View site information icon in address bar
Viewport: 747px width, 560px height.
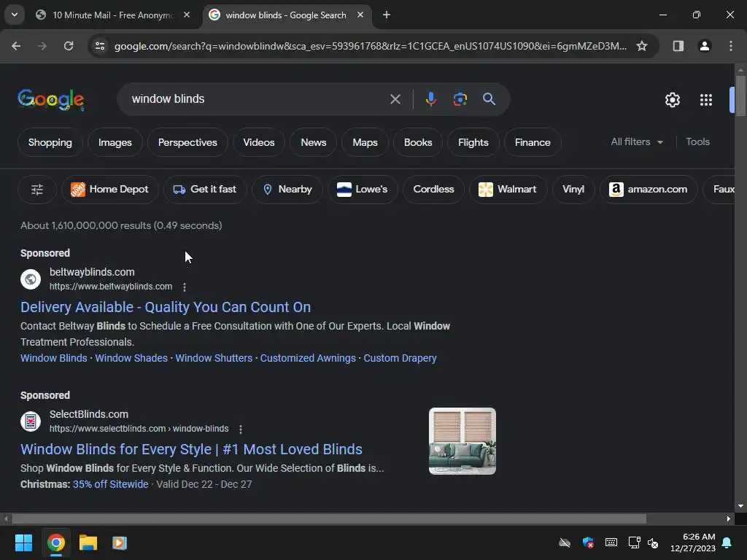pos(100,46)
